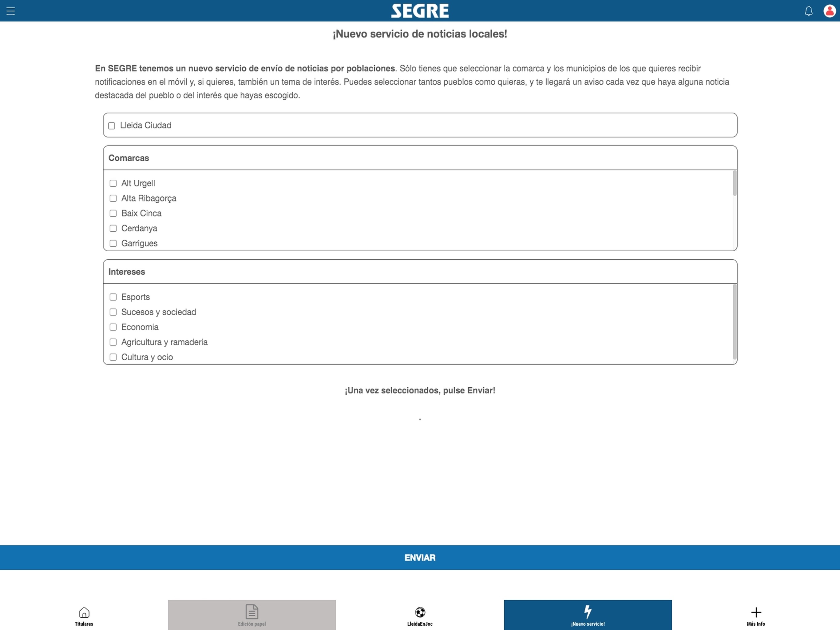The image size is (840, 630).
Task: Enable the Esports interest checkbox
Action: click(113, 297)
